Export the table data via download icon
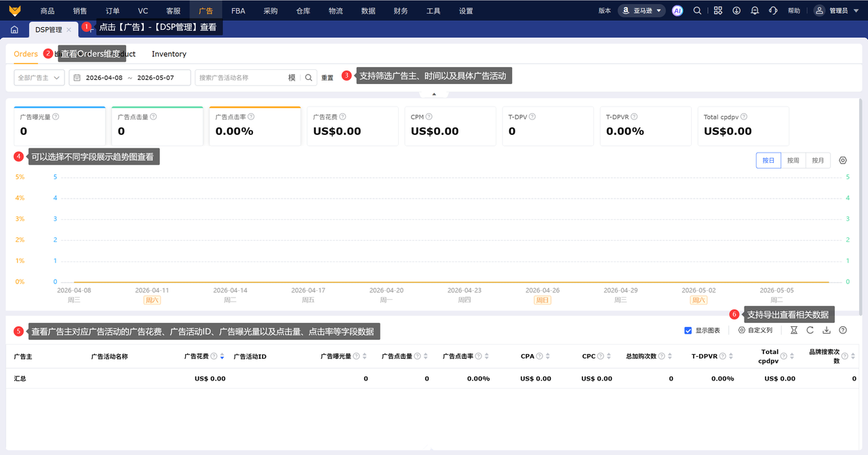The image size is (868, 455). coord(827,330)
